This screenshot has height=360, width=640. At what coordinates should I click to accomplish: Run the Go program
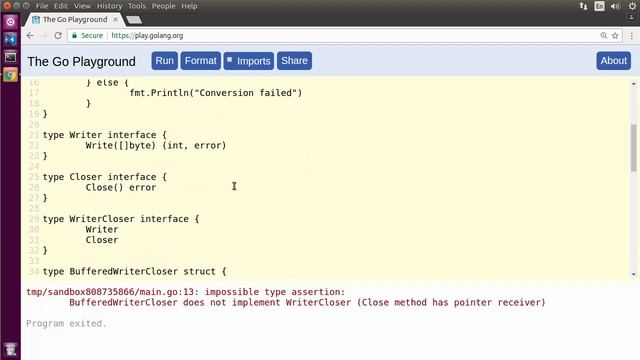[x=164, y=61]
